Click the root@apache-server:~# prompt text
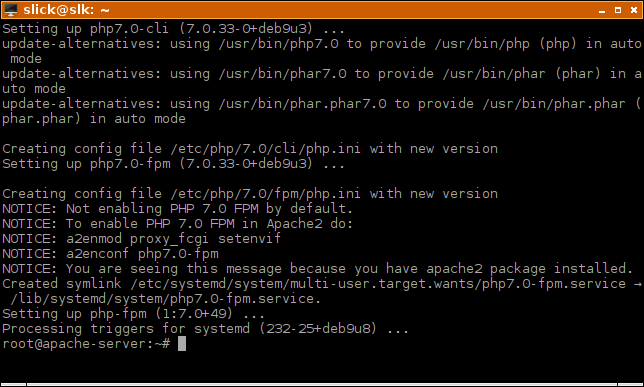The image size is (644, 387). tap(86, 343)
